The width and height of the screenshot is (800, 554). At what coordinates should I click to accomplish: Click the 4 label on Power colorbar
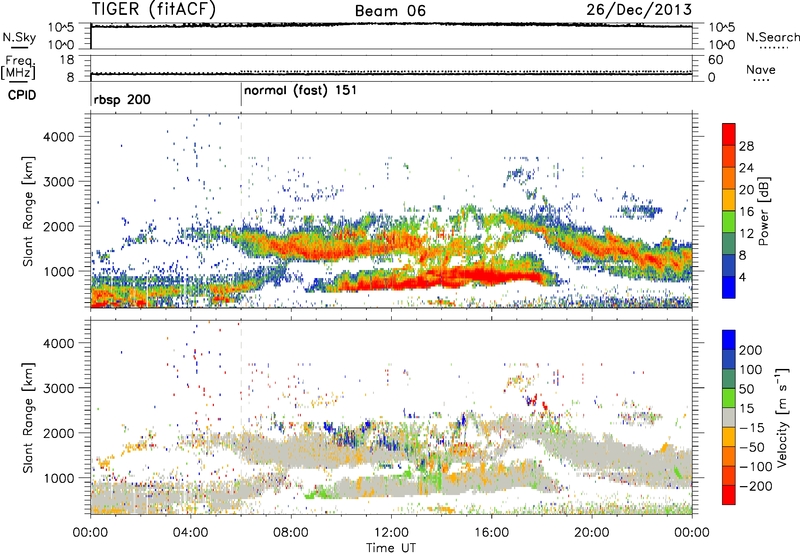point(743,277)
